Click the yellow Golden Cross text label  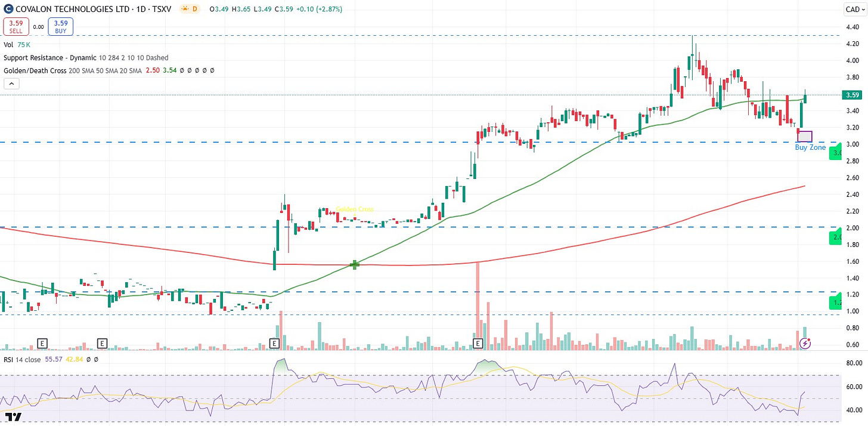[355, 209]
